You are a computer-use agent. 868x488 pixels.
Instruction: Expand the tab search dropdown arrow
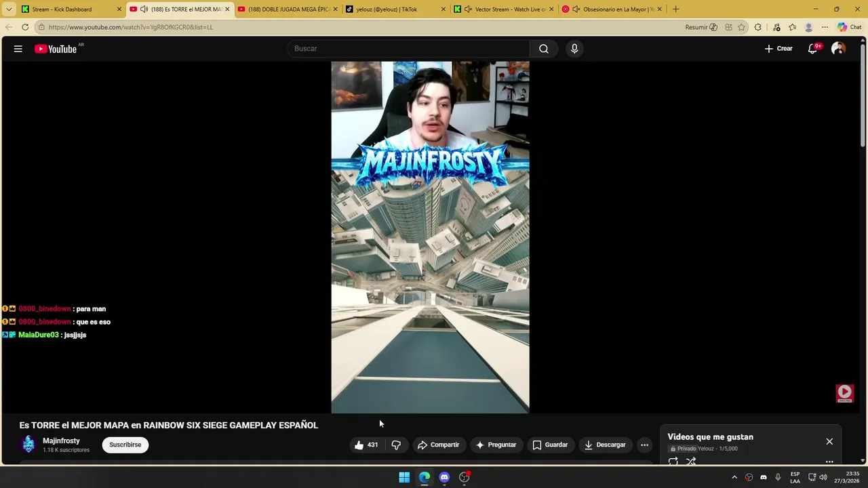pyautogui.click(x=9, y=9)
